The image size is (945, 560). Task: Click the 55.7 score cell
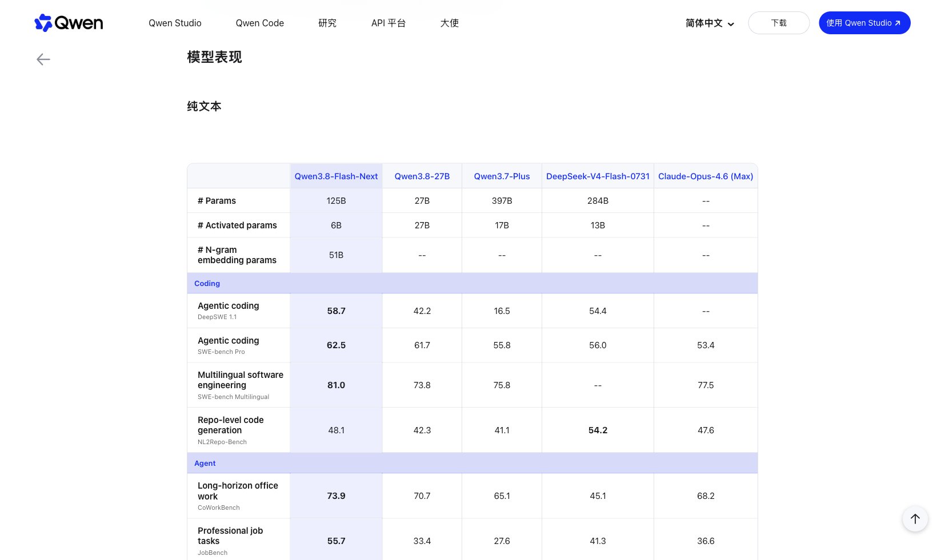(x=336, y=541)
